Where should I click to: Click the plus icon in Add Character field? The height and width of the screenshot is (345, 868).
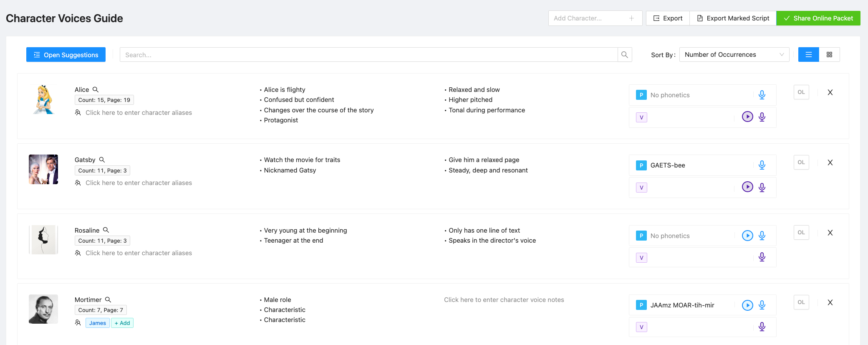[x=631, y=18]
